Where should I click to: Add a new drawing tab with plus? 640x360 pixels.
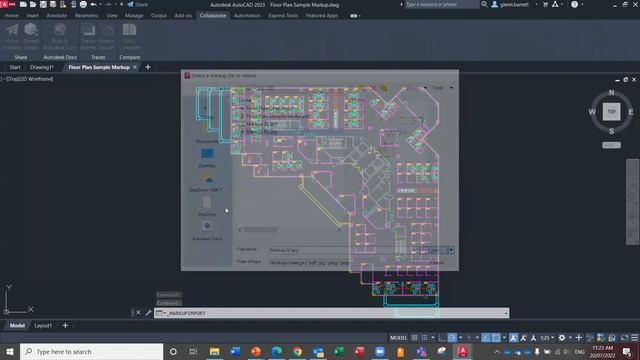tap(148, 67)
